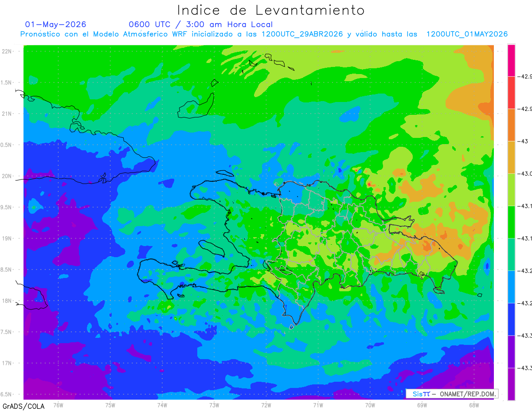Click the 68W longitude axis label
532x411 pixels.
pos(473,405)
